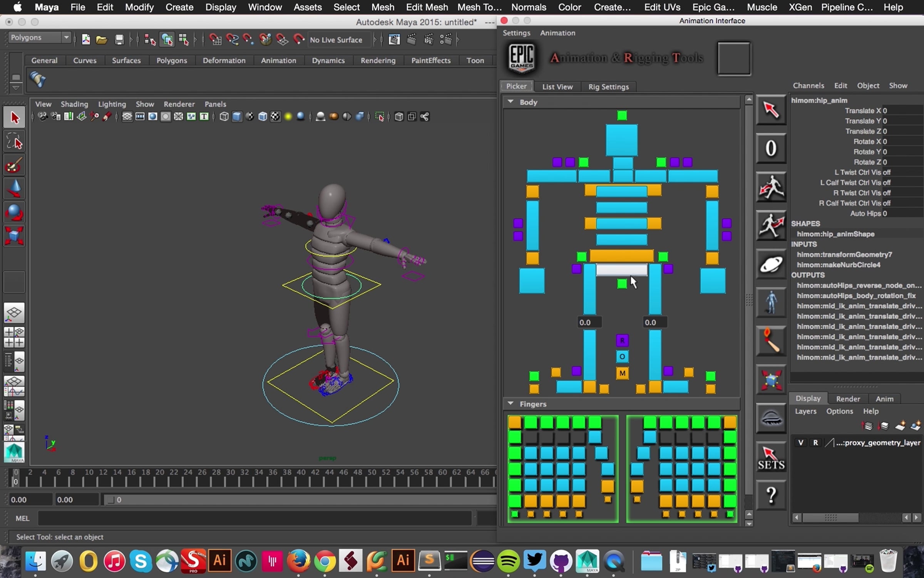Open the No Live Surface field

[x=339, y=40]
